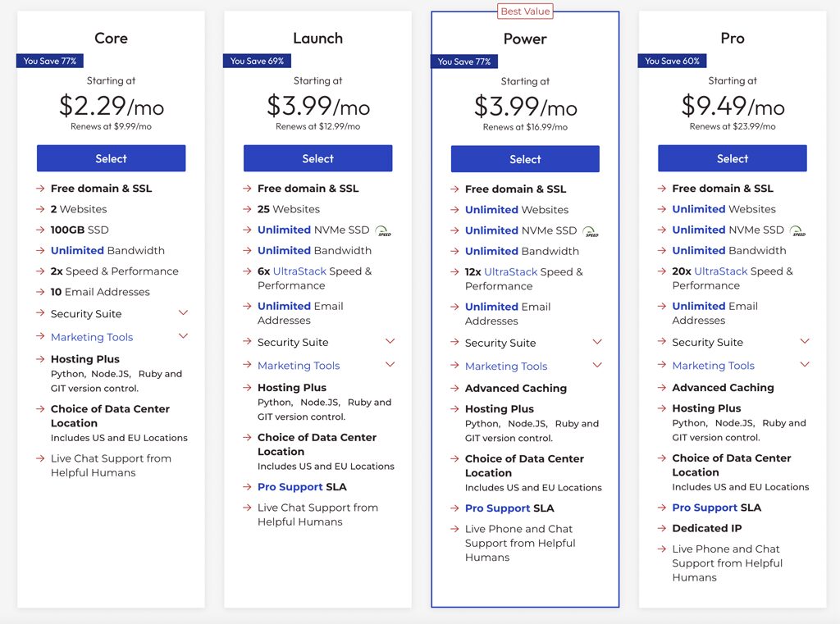Expand Marketing Tools in the Power plan
Screen dimensions: 840x624
click(x=597, y=366)
